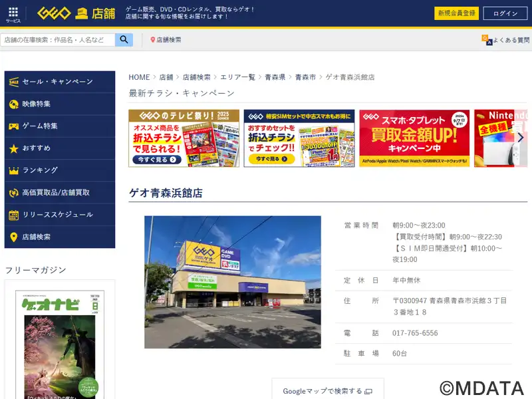Click the ゲオ青森浜館店 store heading
The height and width of the screenshot is (399, 532).
point(166,193)
